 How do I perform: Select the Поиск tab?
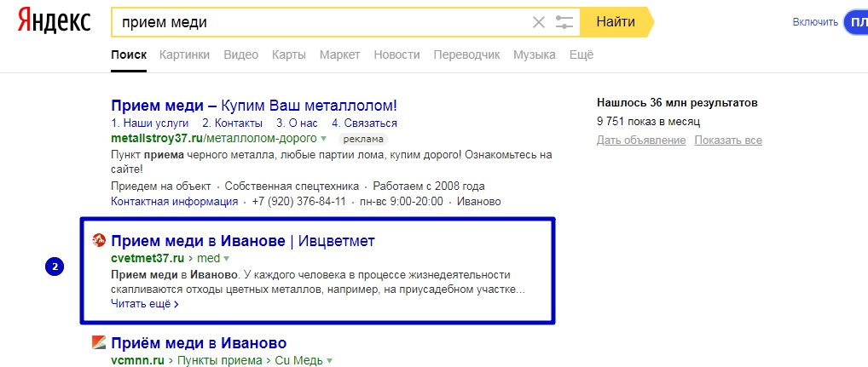tap(129, 54)
